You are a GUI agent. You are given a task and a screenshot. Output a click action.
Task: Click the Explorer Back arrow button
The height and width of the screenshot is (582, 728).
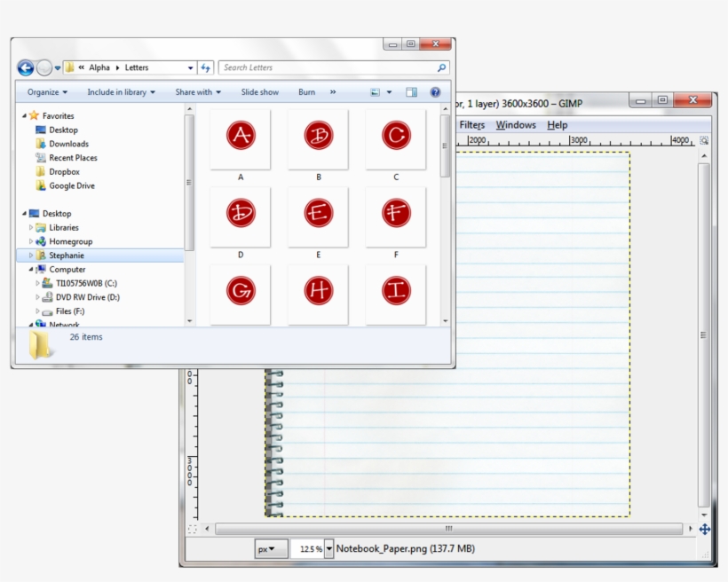[26, 67]
